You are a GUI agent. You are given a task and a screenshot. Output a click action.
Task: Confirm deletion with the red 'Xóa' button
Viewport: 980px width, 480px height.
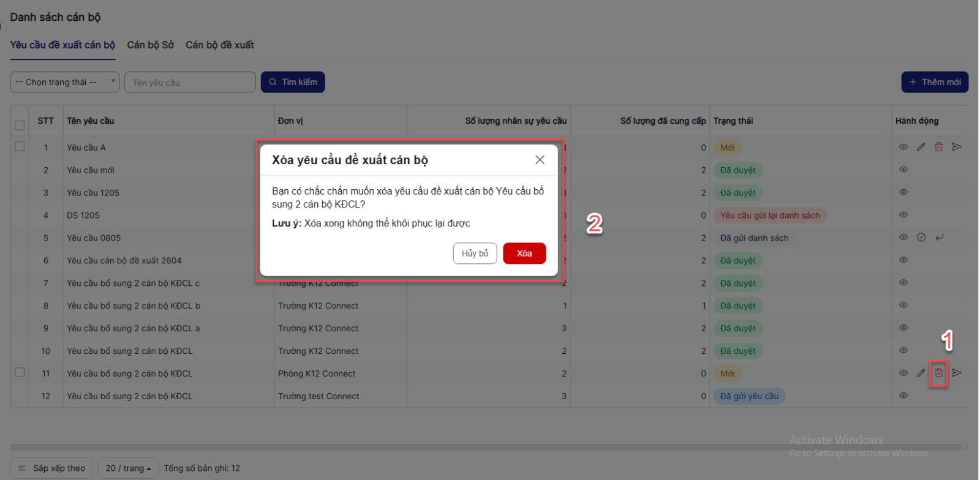pyautogui.click(x=524, y=253)
